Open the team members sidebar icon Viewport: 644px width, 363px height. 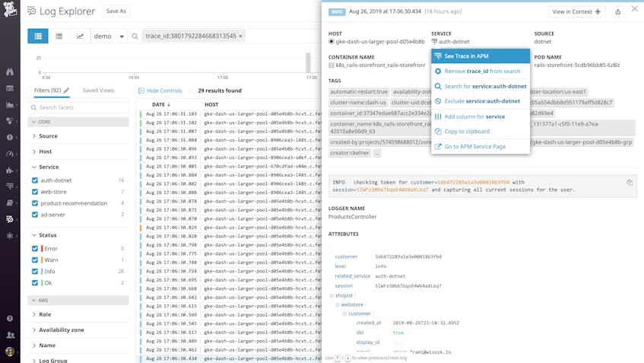click(x=11, y=335)
